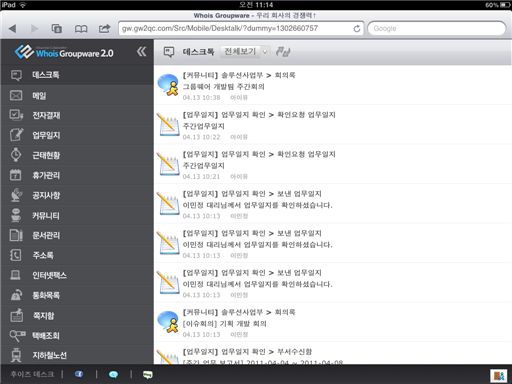This screenshot has height=384, width=512.
Task: Open 휴가관리 vacation management
Action: 77,175
